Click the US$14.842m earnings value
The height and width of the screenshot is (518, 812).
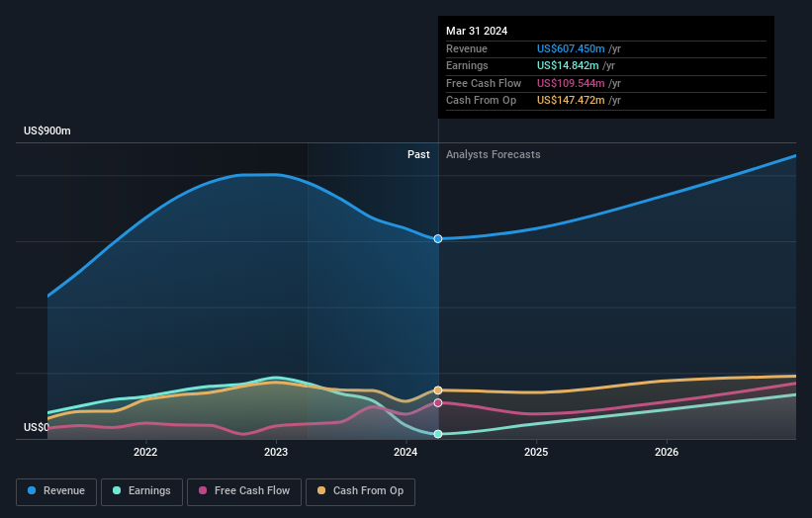coord(568,65)
